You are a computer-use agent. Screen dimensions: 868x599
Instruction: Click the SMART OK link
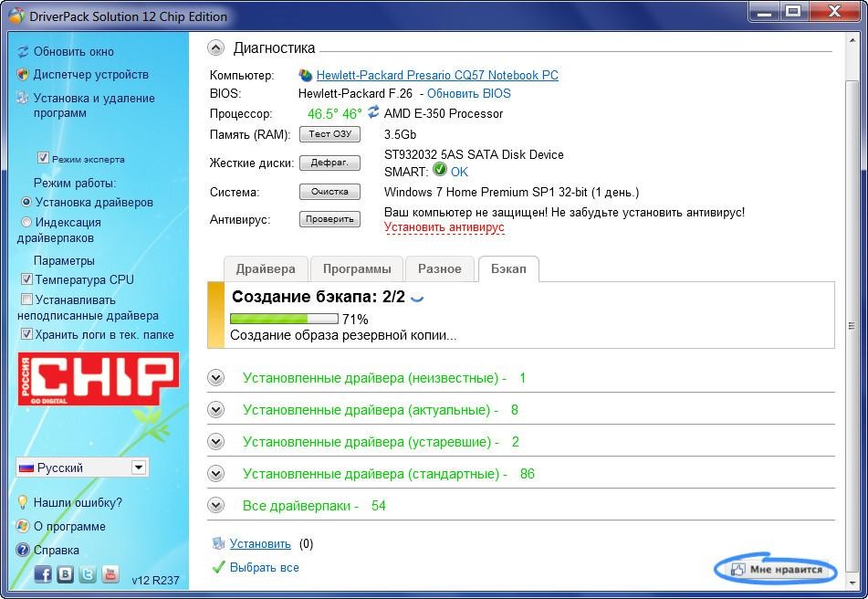point(459,173)
